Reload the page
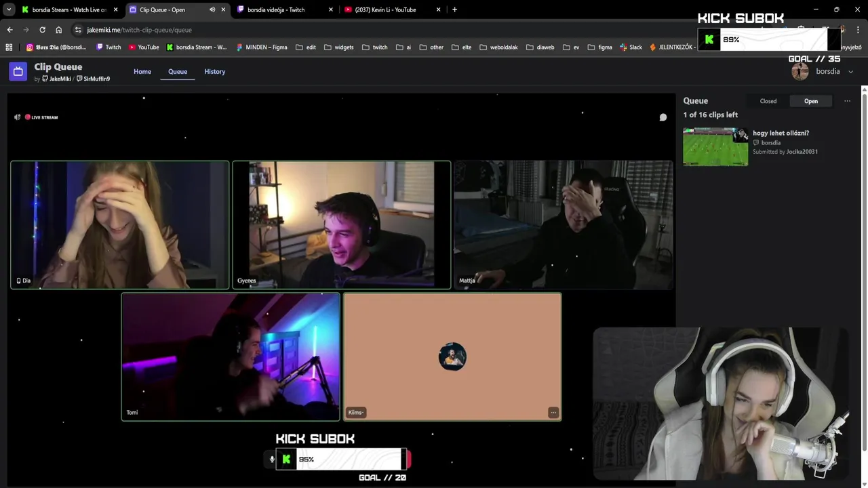Viewport: 868px width, 488px height. coord(42,30)
